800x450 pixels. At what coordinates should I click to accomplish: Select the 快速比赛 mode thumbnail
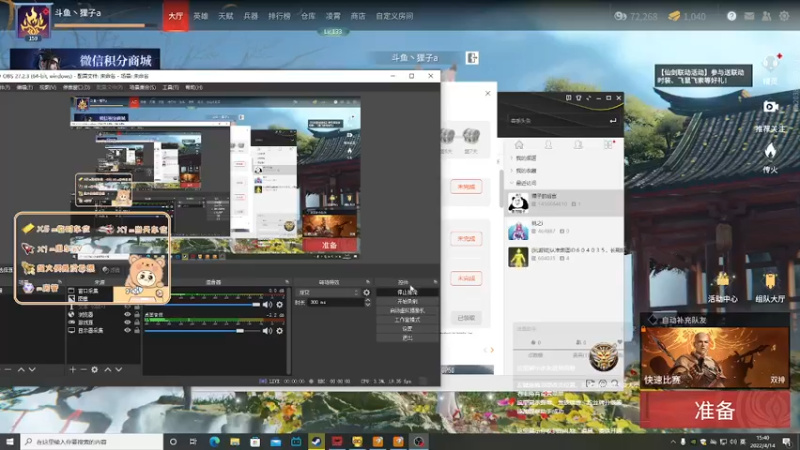715,357
